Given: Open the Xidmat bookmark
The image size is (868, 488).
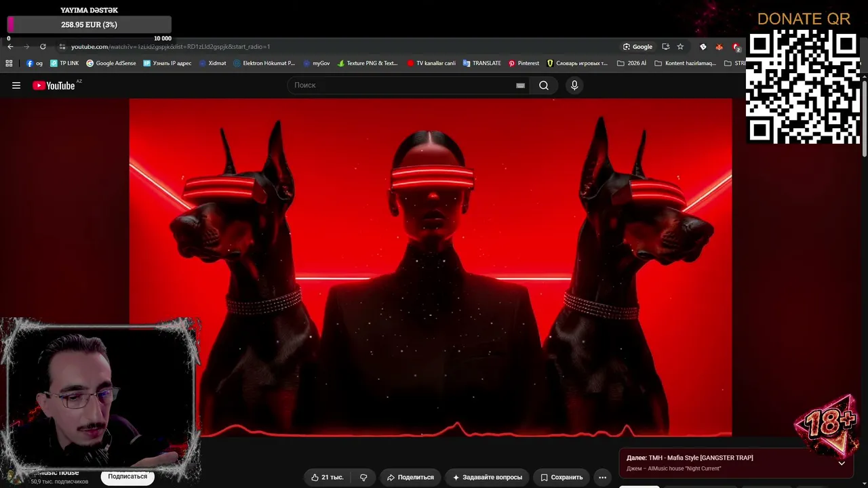Looking at the screenshot, I should point(212,63).
